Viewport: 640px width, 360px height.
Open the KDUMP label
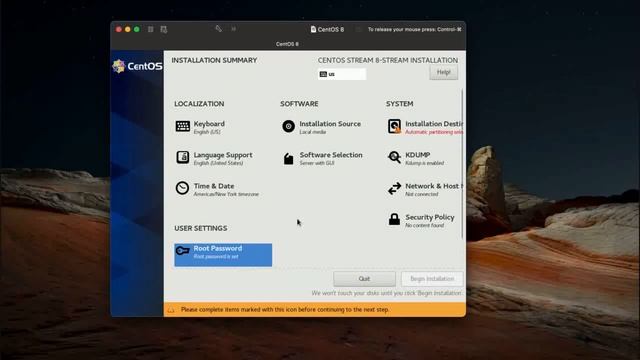418,155
